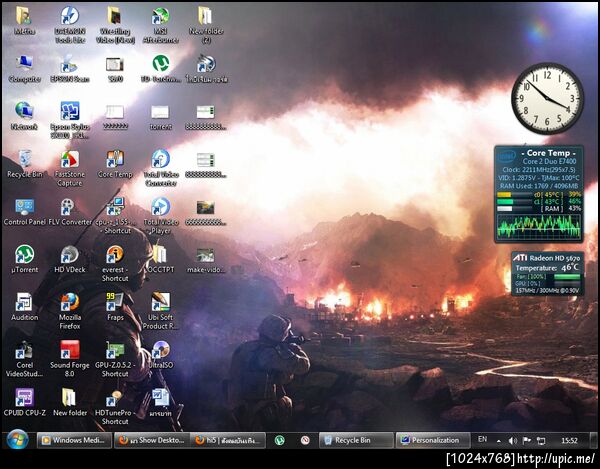Launch the EPSON Scan shortcut
The image size is (600, 469).
[x=70, y=69]
